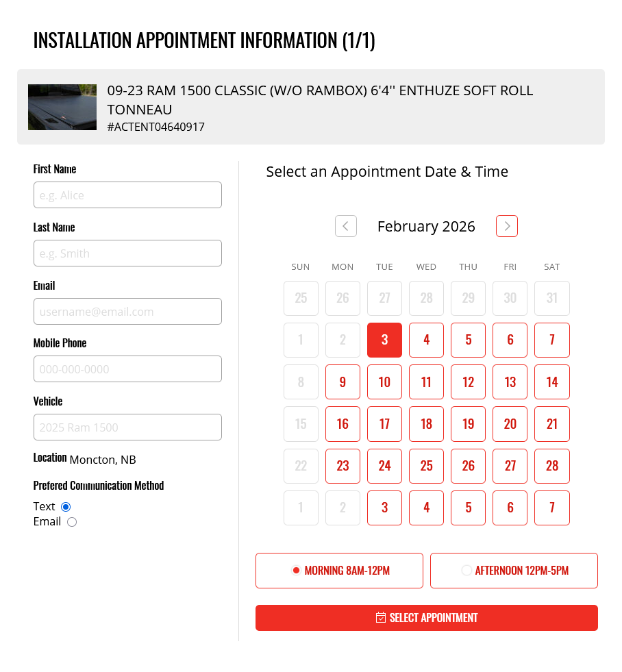Choose Email communication radio button
622x672 pixels.
pos(72,522)
